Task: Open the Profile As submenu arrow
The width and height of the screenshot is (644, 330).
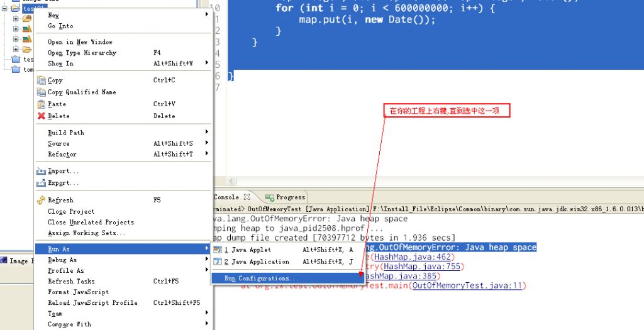Action: click(206, 270)
